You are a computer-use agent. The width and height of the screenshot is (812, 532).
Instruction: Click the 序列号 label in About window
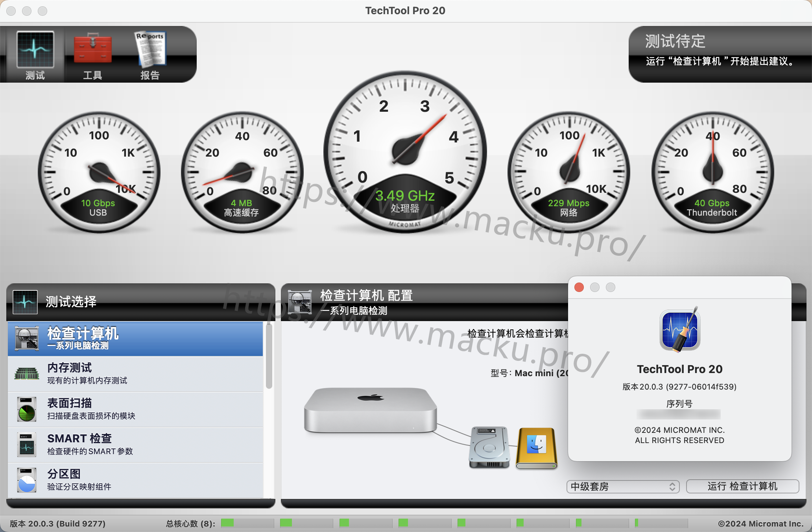coord(679,404)
